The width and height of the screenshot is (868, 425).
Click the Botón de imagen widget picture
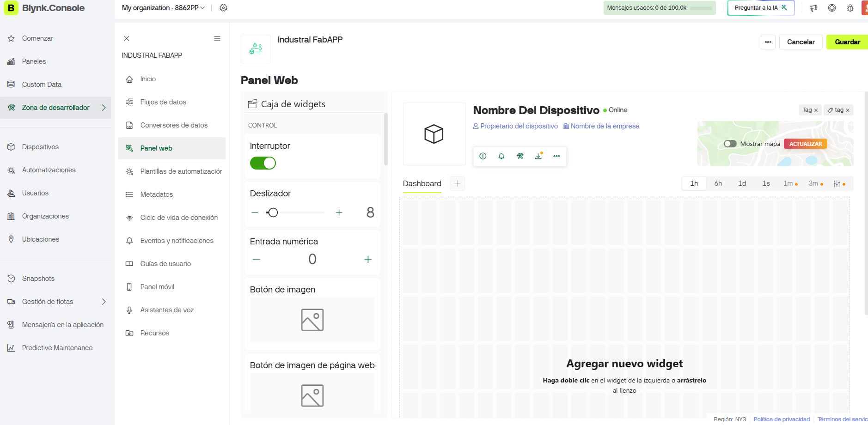coord(312,320)
